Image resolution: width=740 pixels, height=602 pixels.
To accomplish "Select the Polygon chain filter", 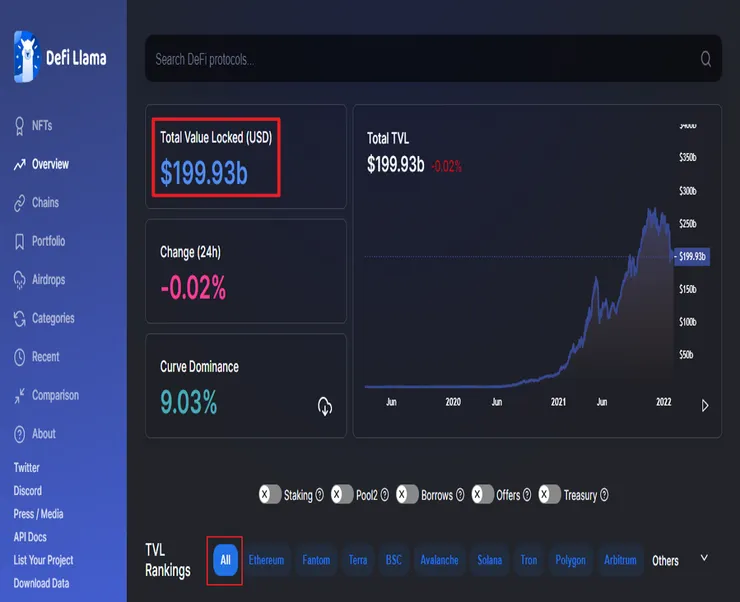I will [x=570, y=560].
